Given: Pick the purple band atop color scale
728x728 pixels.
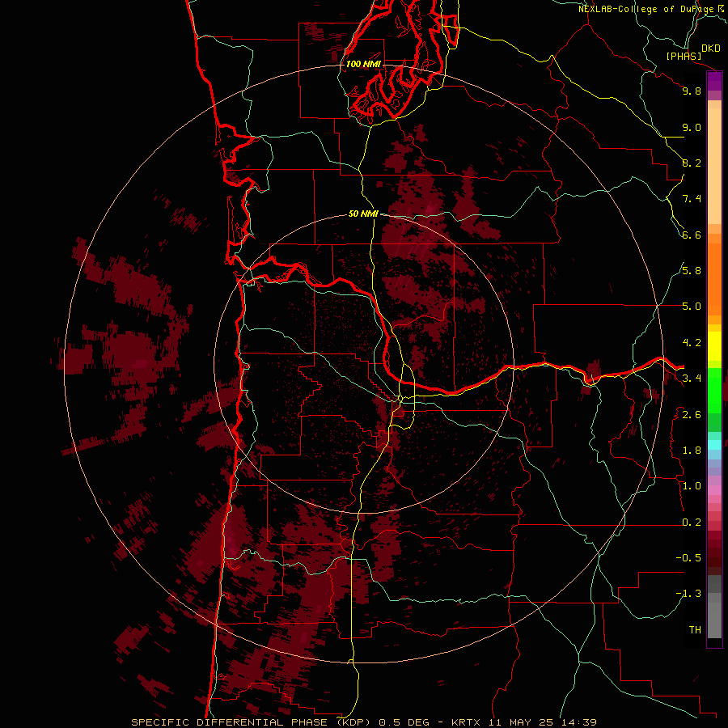Looking at the screenshot, I should pos(714,81).
